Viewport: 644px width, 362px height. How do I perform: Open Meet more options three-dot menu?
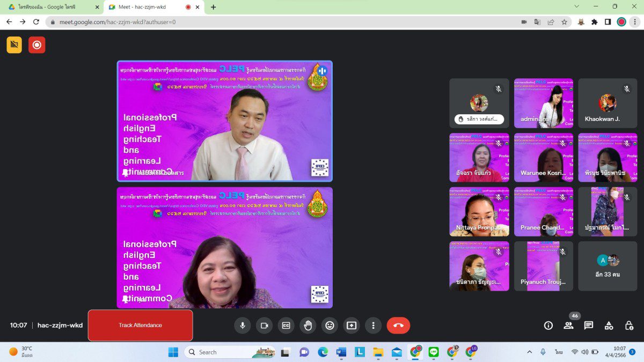(x=373, y=325)
